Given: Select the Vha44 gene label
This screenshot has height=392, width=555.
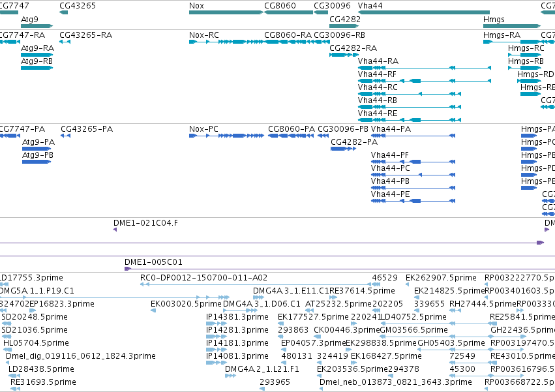Looking at the screenshot, I should point(370,6).
